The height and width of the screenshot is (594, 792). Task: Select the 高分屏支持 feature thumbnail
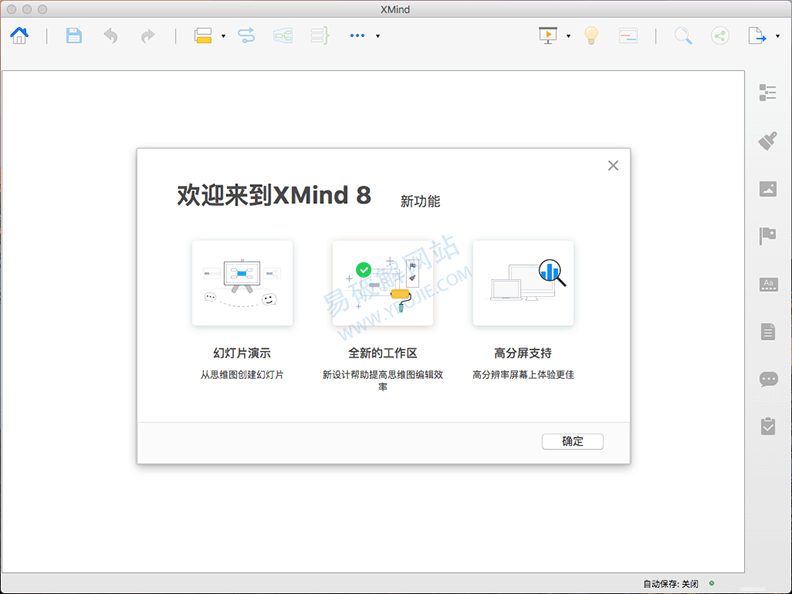pos(523,283)
